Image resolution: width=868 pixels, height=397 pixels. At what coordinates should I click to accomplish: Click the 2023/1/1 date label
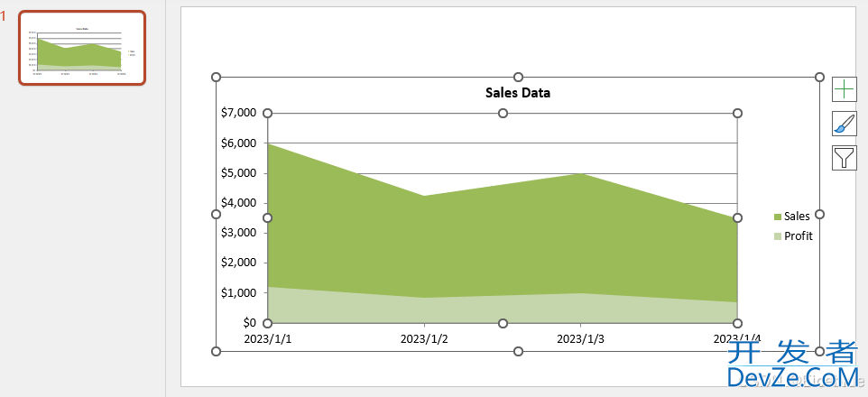(x=268, y=338)
